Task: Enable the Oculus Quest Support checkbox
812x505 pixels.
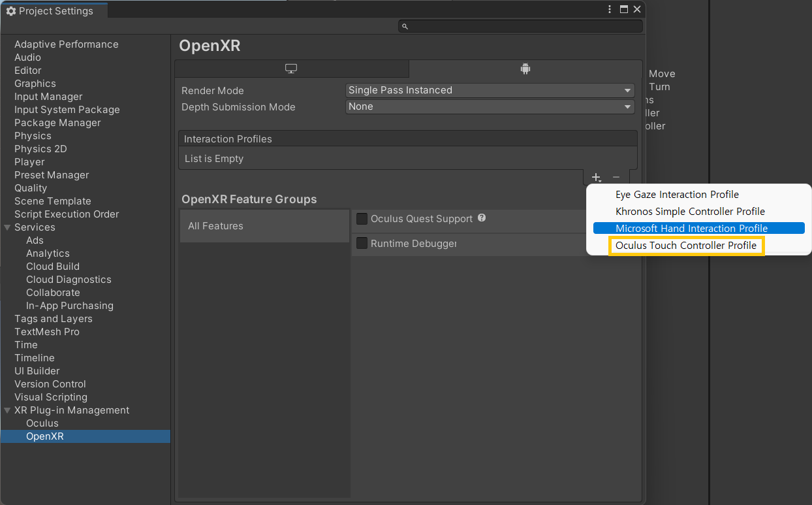Action: (362, 219)
